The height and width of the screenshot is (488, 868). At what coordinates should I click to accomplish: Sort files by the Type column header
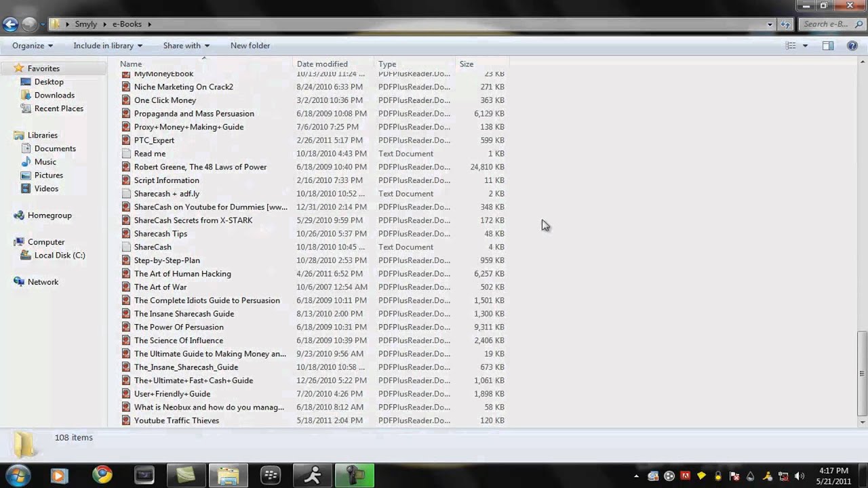point(414,64)
